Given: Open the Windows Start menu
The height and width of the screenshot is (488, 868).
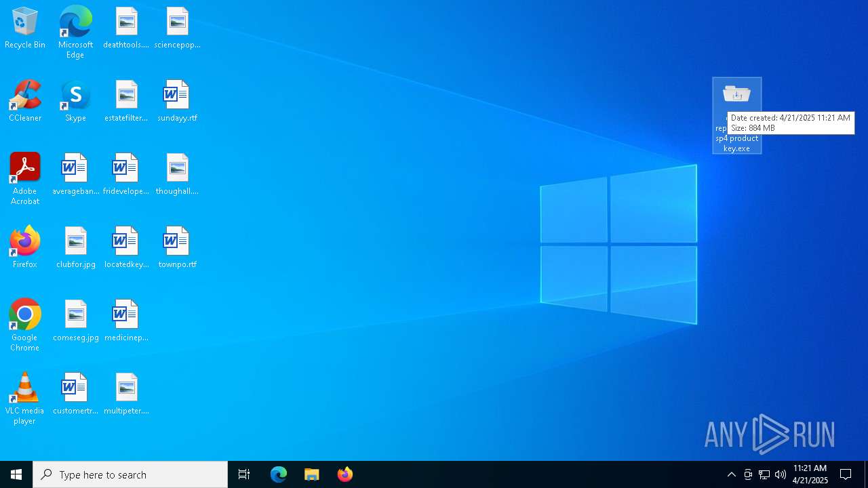Looking at the screenshot, I should (x=16, y=474).
